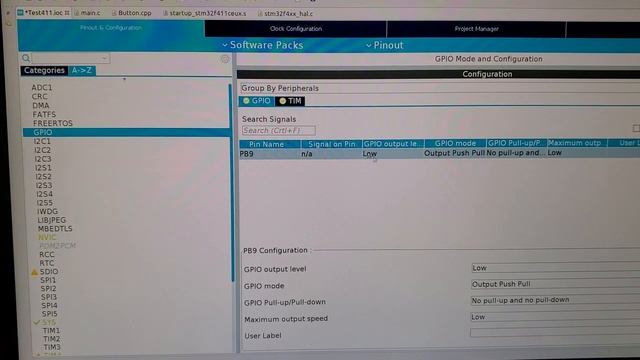Click the peripheral list vertical scrollbar
640x360 pixels.
[232, 182]
